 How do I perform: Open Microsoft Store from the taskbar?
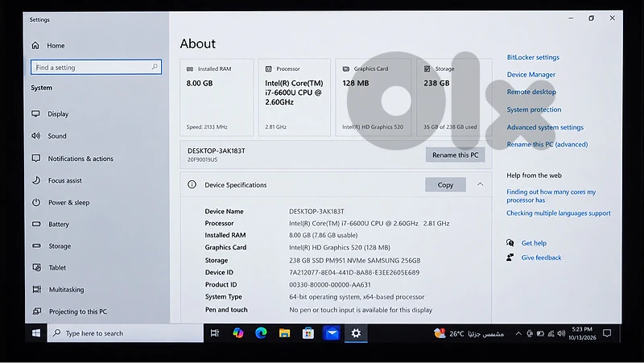[x=308, y=333]
